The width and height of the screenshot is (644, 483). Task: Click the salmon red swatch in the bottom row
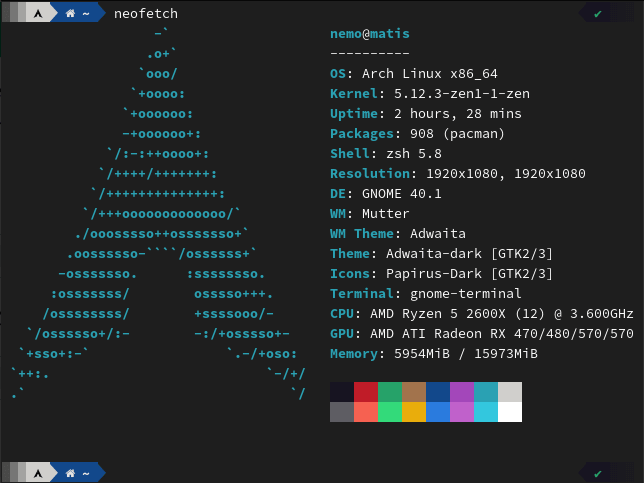(366, 412)
